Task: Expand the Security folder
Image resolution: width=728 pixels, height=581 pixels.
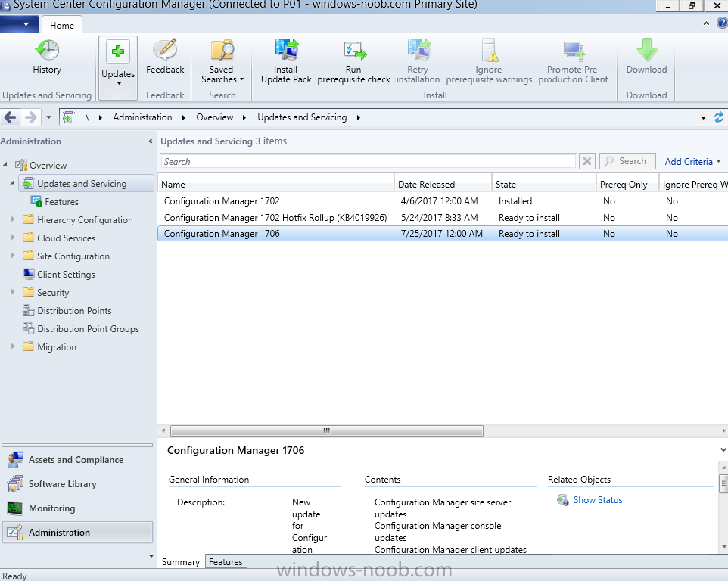Action: [13, 292]
